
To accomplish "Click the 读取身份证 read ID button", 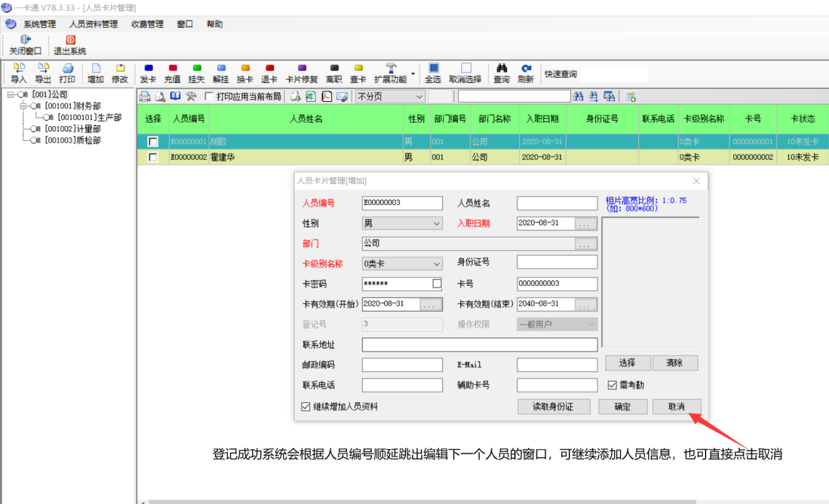I will [x=553, y=407].
